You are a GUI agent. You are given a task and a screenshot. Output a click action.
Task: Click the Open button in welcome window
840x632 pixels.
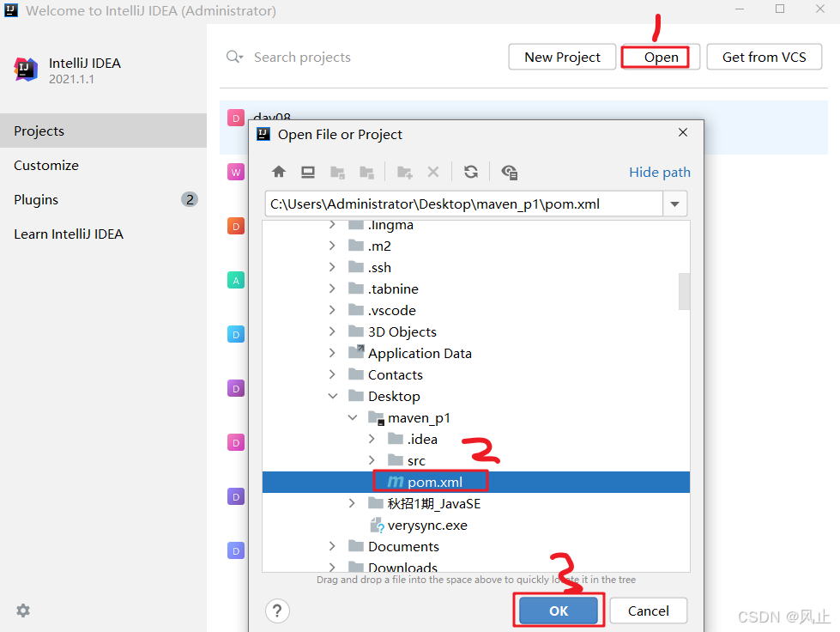point(661,57)
